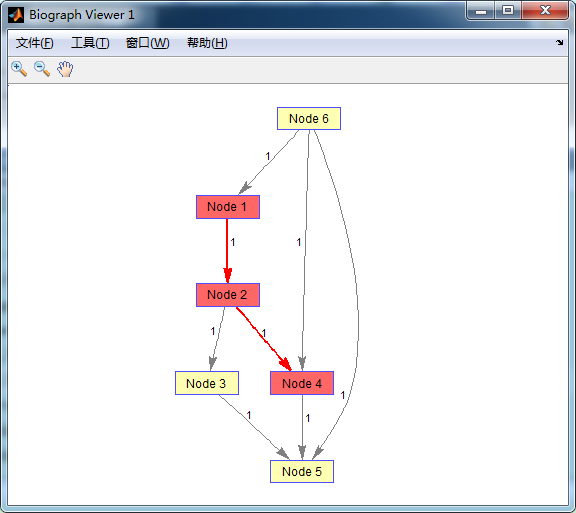The width and height of the screenshot is (576, 513).
Task: Select the yellow Node 3 box
Action: pos(207,383)
